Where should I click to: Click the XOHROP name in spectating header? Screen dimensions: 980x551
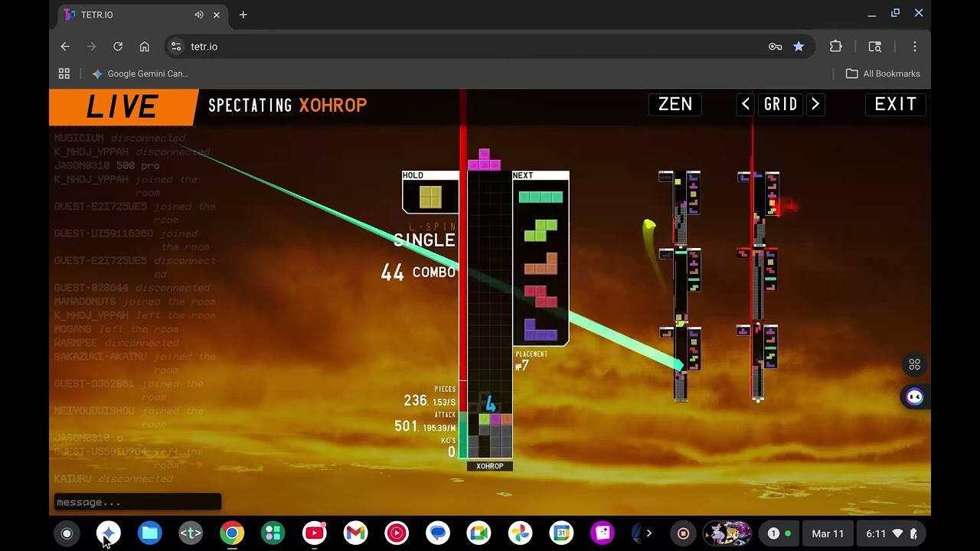(332, 105)
